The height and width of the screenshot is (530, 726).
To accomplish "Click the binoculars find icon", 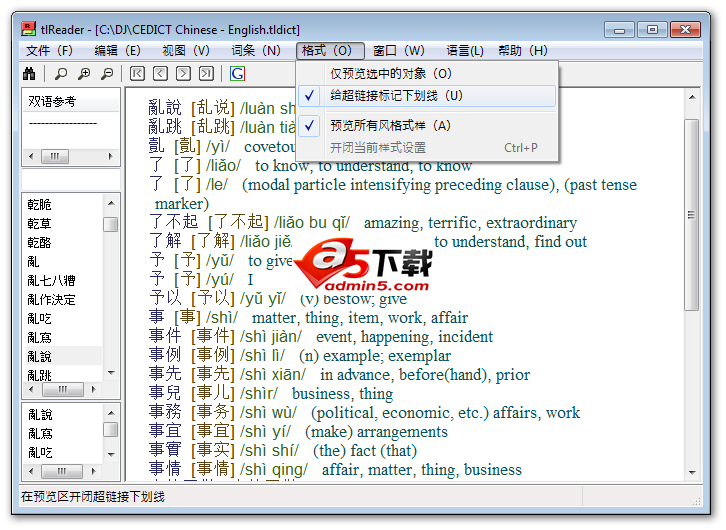I will tap(29, 73).
